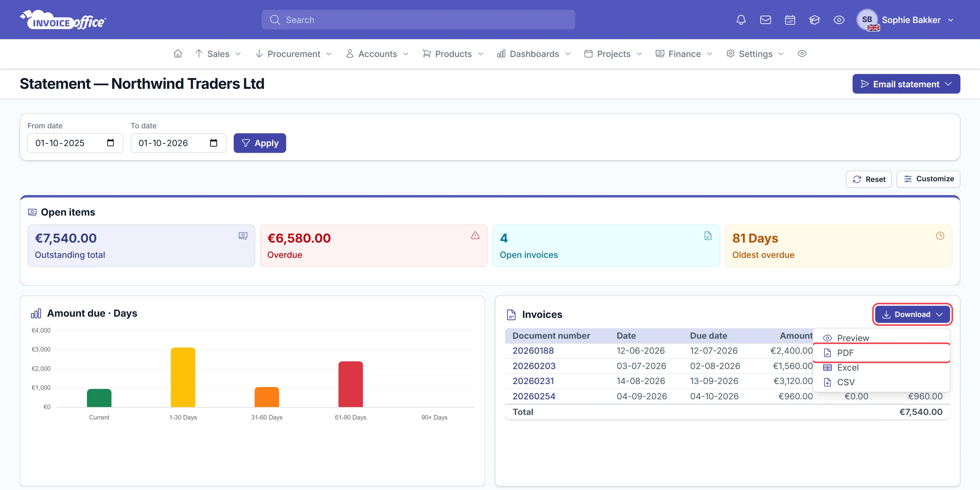The height and width of the screenshot is (490, 980).
Task: Open the Customize layout button
Action: tap(928, 179)
